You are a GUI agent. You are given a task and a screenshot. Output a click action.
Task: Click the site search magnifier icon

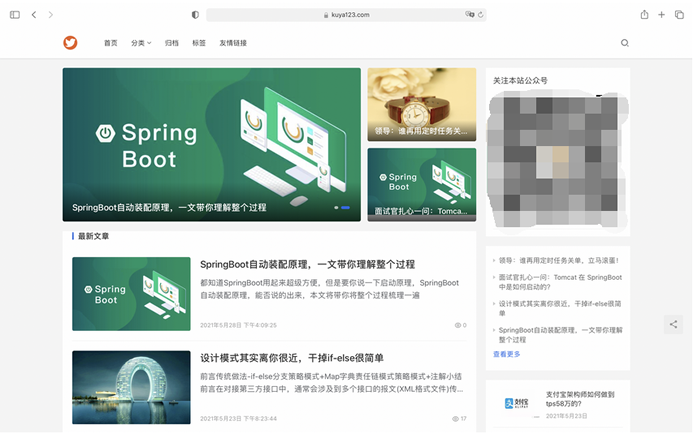pyautogui.click(x=625, y=43)
